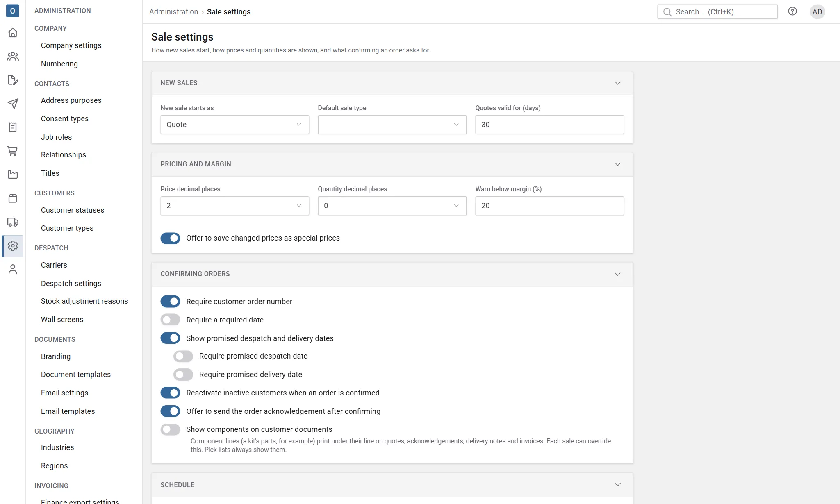Collapse the Confirming Orders section
This screenshot has width=840, height=504.
point(618,274)
